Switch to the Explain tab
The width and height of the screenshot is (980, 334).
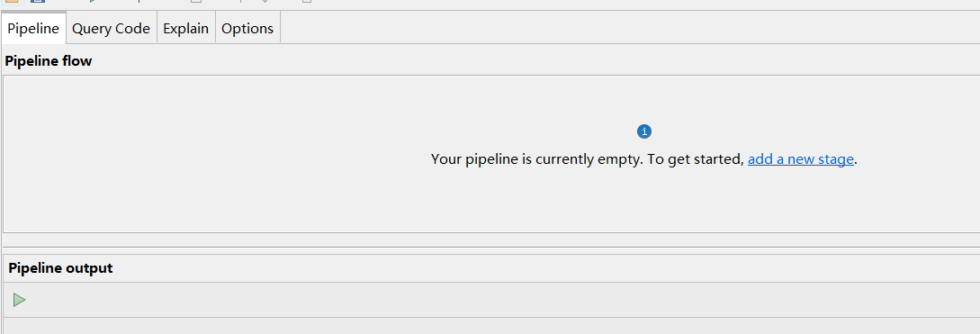click(x=186, y=28)
